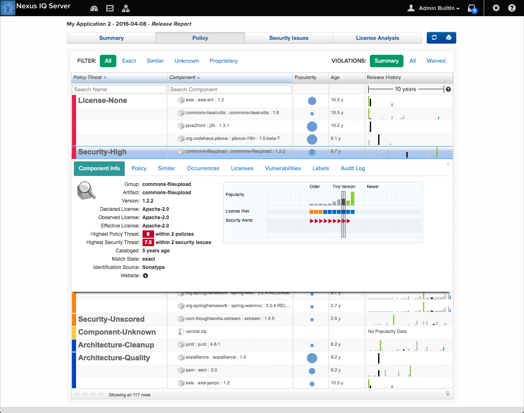
Task: Open notifications headset icon in top bar
Action: click(x=472, y=8)
